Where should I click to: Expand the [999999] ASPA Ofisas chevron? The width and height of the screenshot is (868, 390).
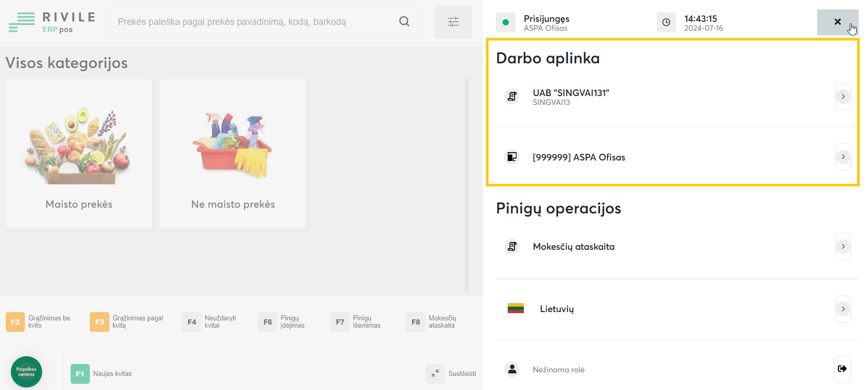coord(843,157)
